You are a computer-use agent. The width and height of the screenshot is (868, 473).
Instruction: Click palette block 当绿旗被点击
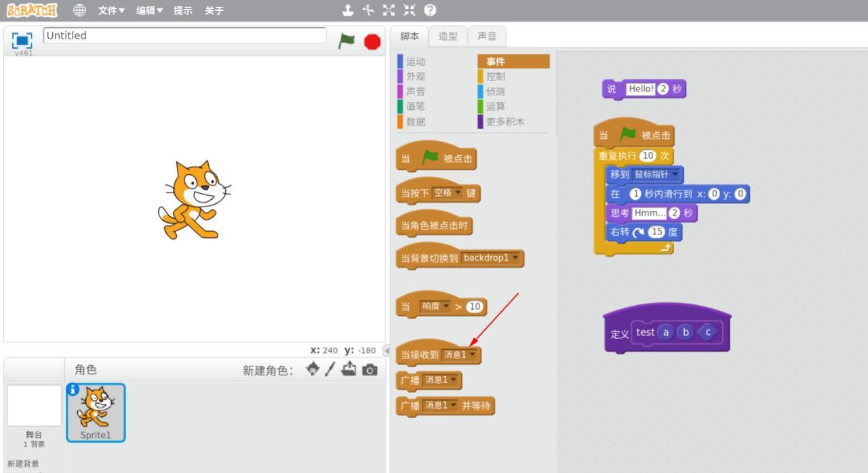pyautogui.click(x=436, y=158)
